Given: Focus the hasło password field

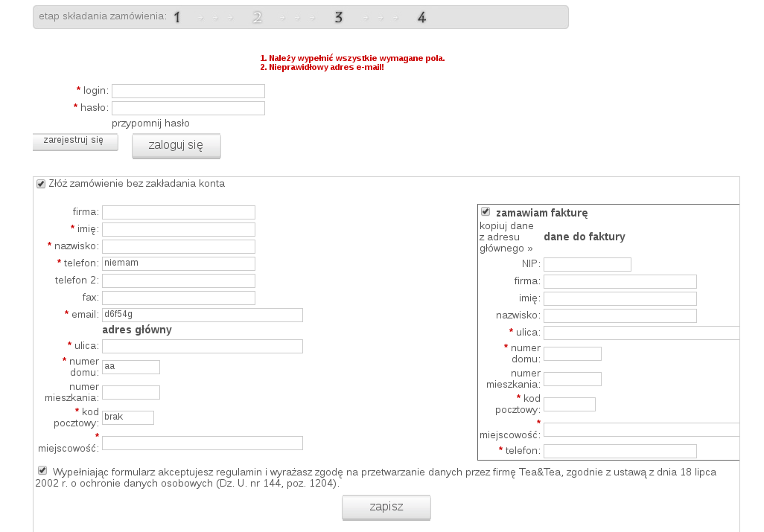Looking at the screenshot, I should pyautogui.click(x=188, y=108).
